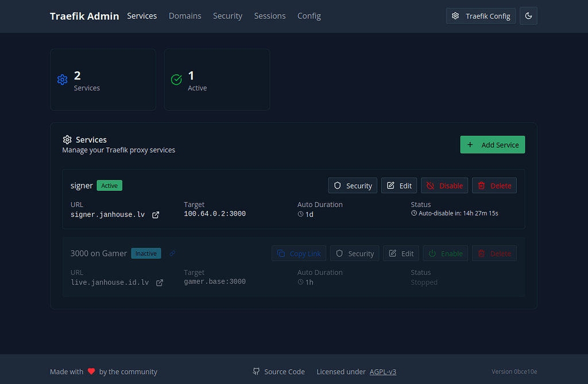Viewport: 588px width, 384px height.
Task: Click clock icon before Auto-disable countdown
Action: 414,213
